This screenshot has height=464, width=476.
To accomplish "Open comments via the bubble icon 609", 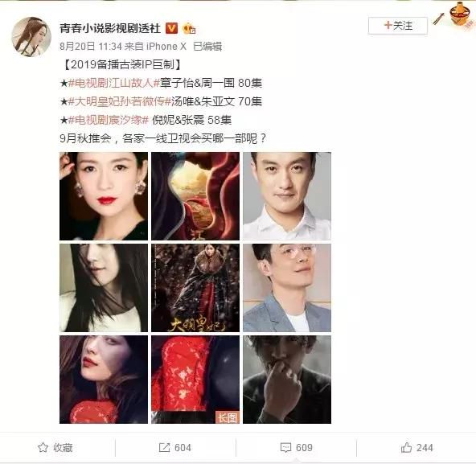I will click(285, 448).
